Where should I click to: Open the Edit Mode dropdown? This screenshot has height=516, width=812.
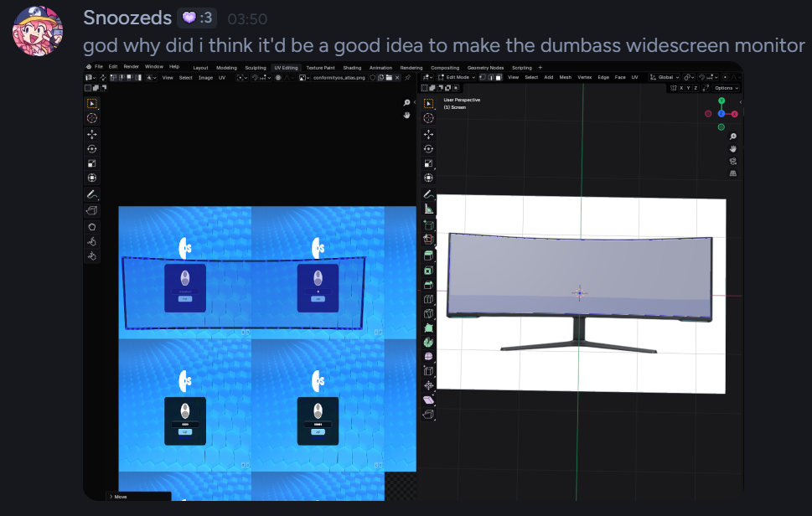(457, 78)
